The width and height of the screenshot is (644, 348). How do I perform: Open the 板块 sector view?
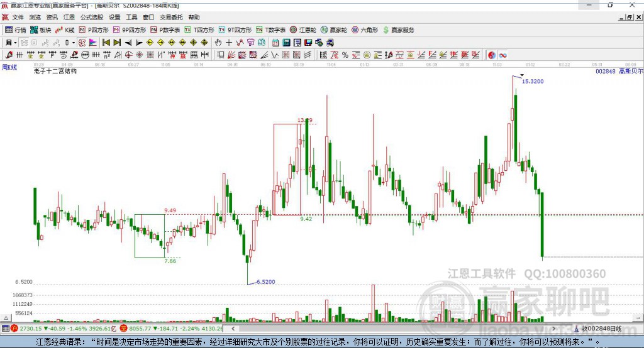(40, 30)
